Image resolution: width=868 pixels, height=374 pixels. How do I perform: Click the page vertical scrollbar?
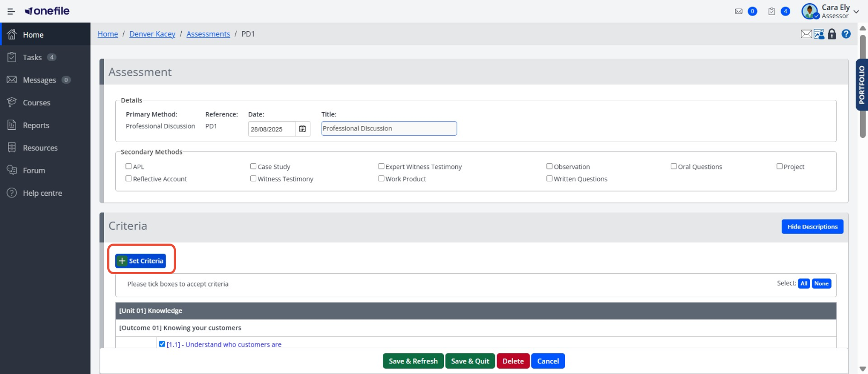[863, 86]
